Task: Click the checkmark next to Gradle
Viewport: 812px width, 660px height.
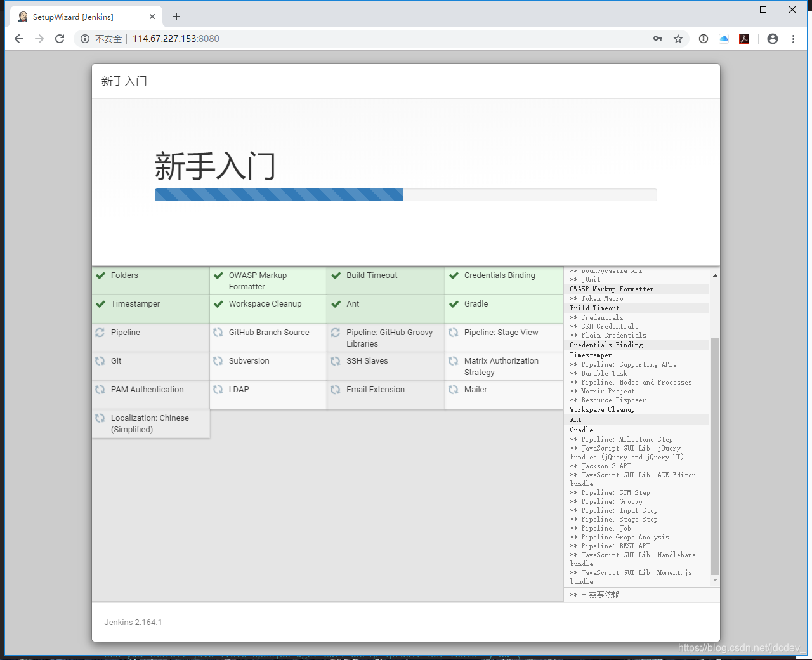Action: point(454,304)
